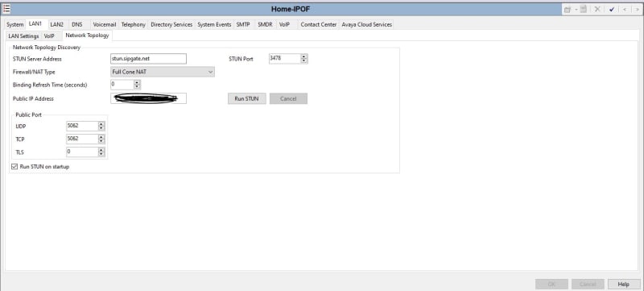Switch to the Telephony tab
644x291 pixels.
133,25
